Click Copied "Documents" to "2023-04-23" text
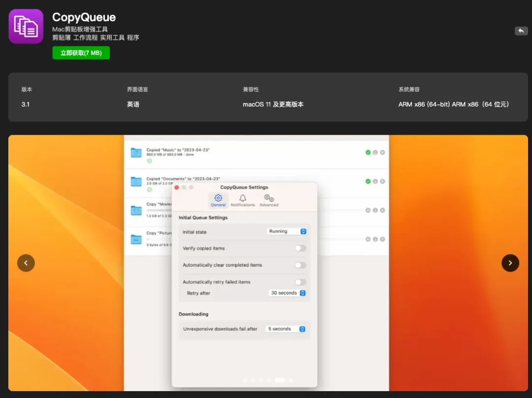The image size is (532, 398). pyautogui.click(x=183, y=179)
